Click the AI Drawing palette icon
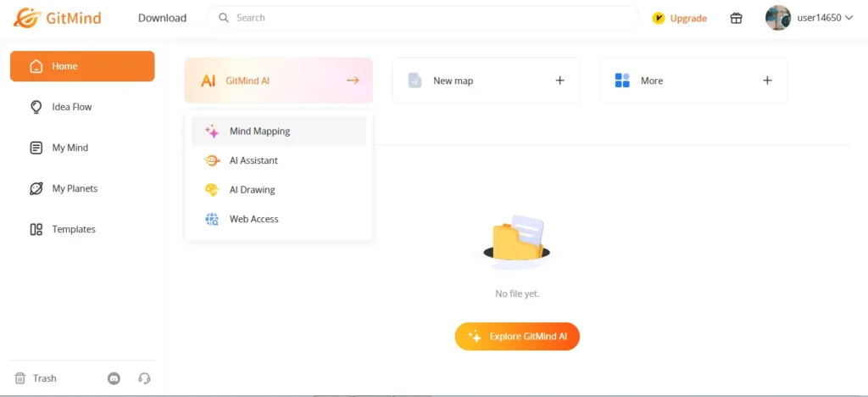Image resolution: width=868 pixels, height=397 pixels. point(211,190)
